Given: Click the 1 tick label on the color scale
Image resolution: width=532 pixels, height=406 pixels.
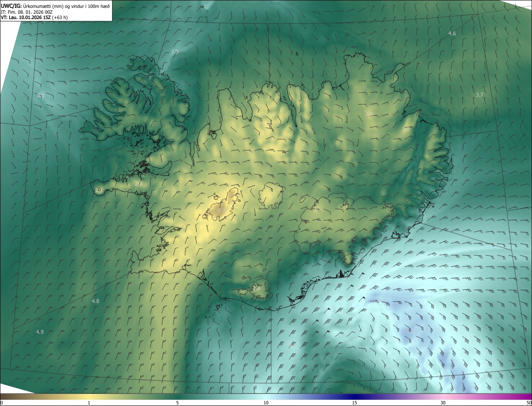Looking at the screenshot, I should click(89, 403).
